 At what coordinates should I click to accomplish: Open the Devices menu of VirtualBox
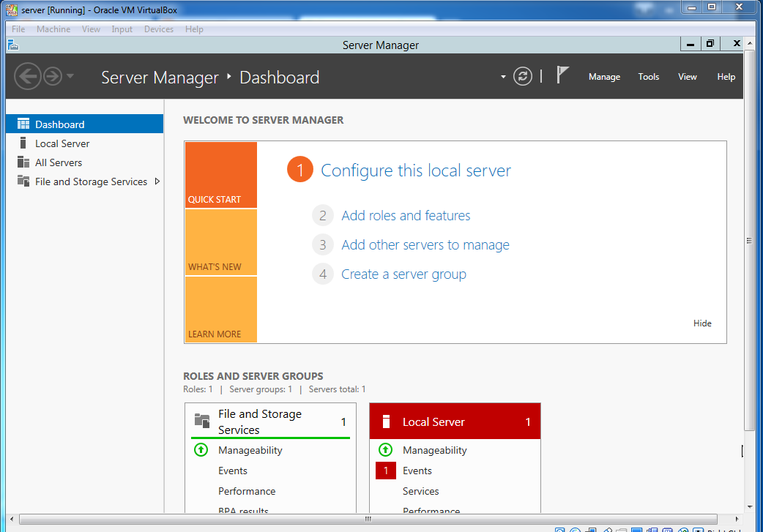(158, 29)
